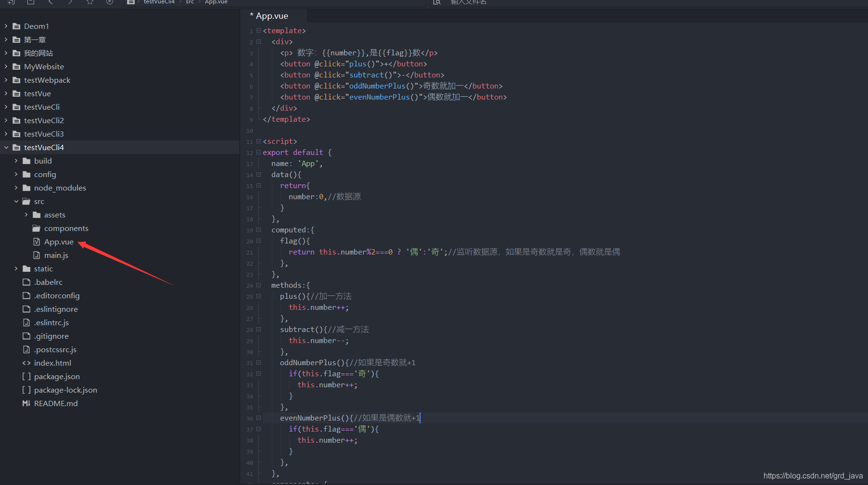Select the testWebpack project name
868x485 pixels.
(x=47, y=80)
